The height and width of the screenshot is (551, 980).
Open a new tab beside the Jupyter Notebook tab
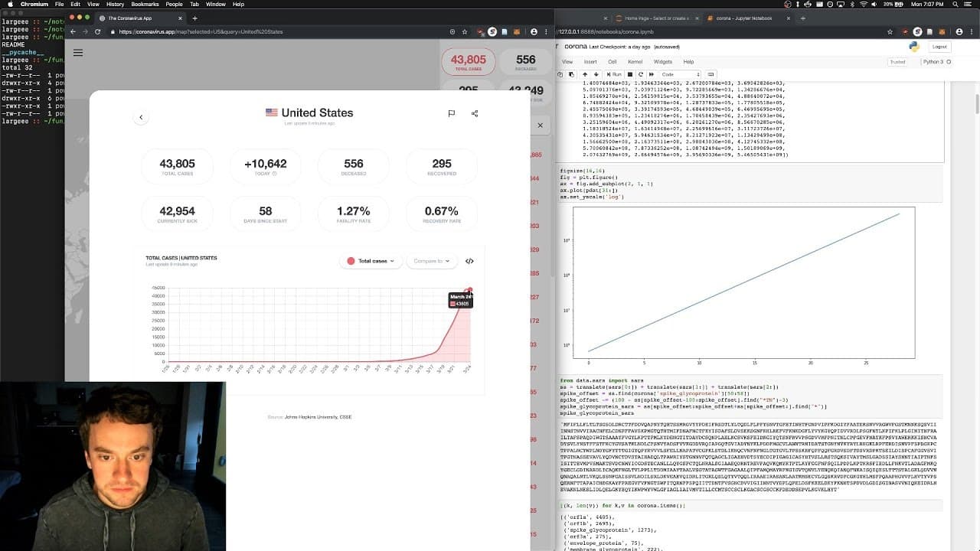tap(803, 18)
